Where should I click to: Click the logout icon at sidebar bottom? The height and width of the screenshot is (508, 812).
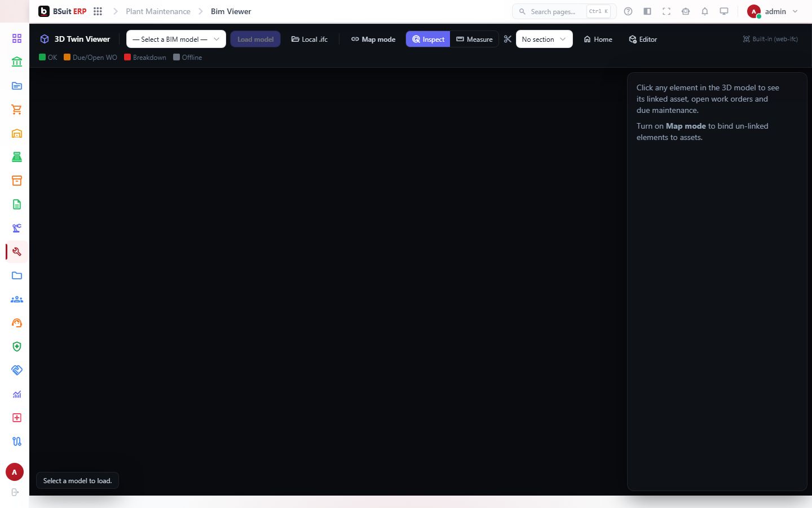click(x=15, y=492)
